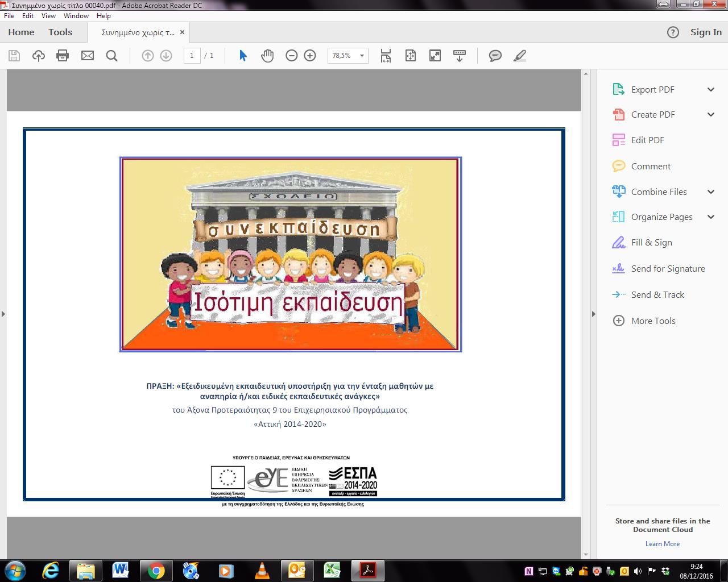Open the Edit PDF tool
The image size is (728, 582).
647,140
